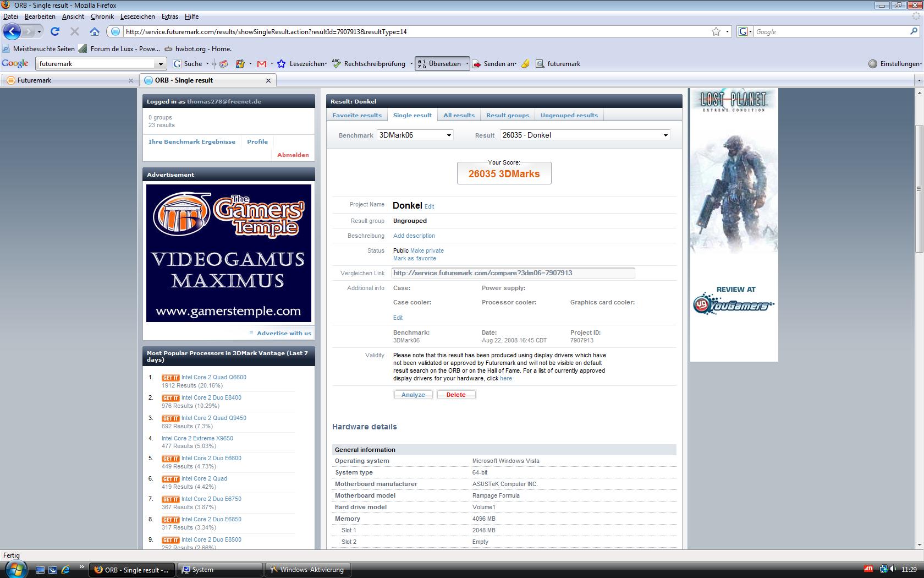924x578 pixels.
Task: Show hidden quick launch items chevron
Action: coord(82,566)
